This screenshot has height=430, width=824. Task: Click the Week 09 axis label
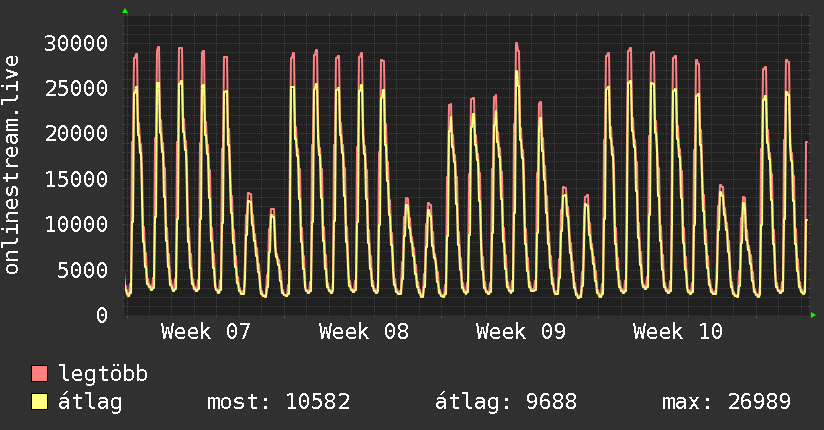(521, 332)
